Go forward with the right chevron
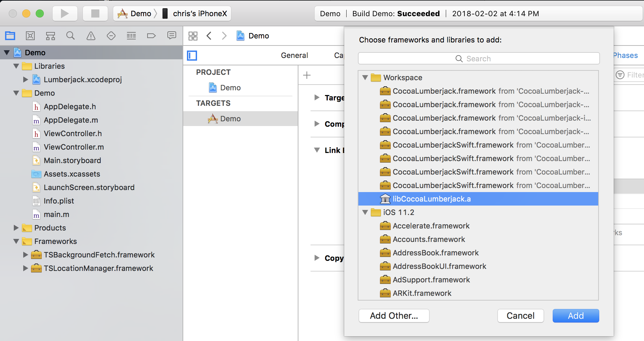Screen dimensions: 644x341 tap(224, 36)
